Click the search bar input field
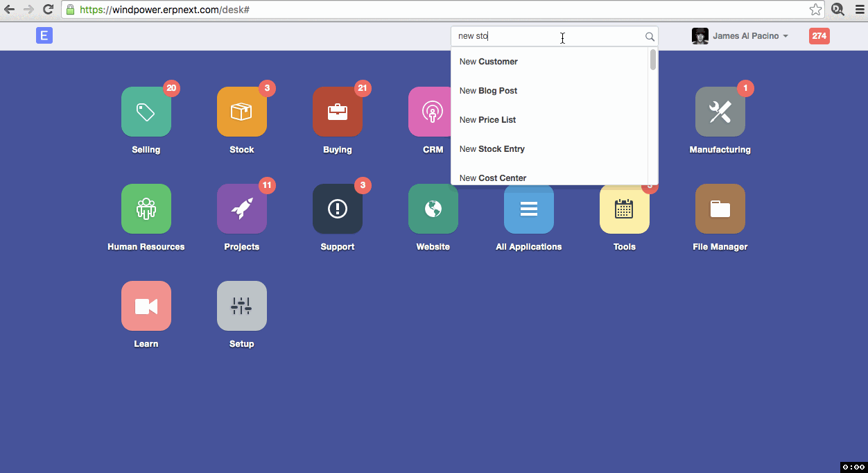Screen dimensions: 868x473 tap(548, 36)
